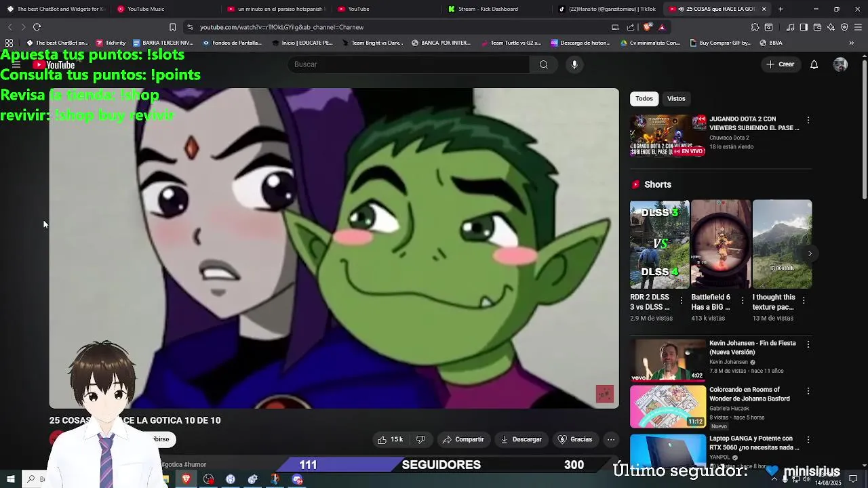Image resolution: width=868 pixels, height=488 pixels.
Task: Open the 'Battlefield 6 Has a BIG' short thumbnail
Action: [x=721, y=244]
